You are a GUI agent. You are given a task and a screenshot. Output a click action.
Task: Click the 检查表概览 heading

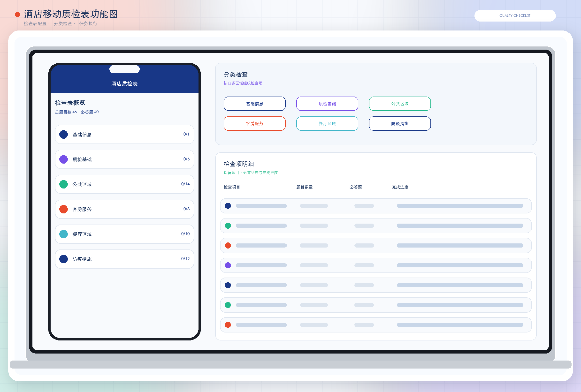(x=70, y=103)
